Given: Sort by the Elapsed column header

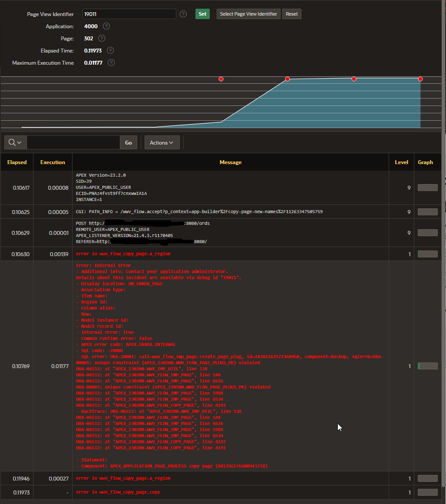Looking at the screenshot, I should [17, 162].
